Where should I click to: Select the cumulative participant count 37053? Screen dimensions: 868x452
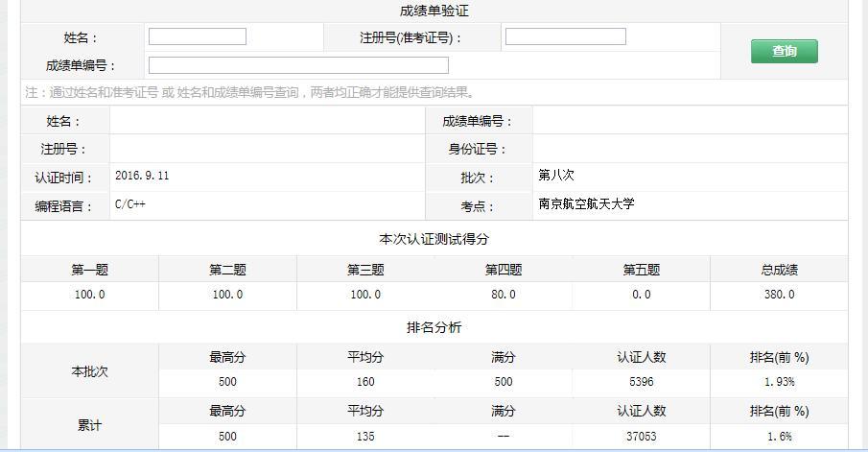[641, 436]
